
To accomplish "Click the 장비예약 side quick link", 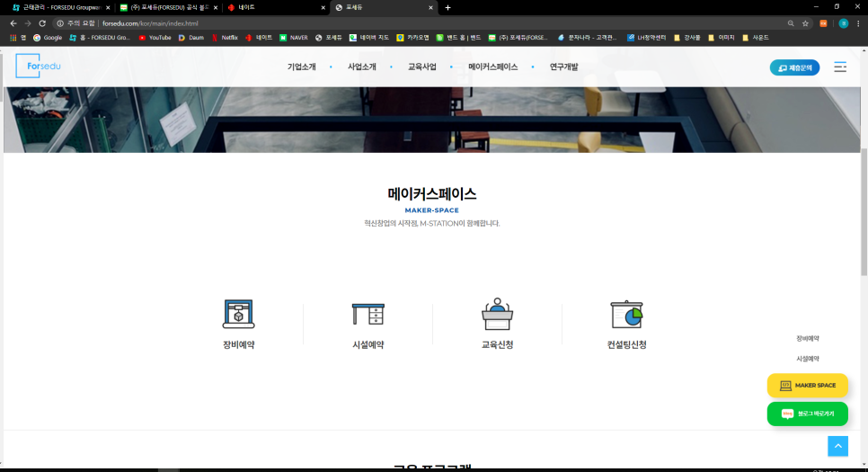I will point(808,338).
